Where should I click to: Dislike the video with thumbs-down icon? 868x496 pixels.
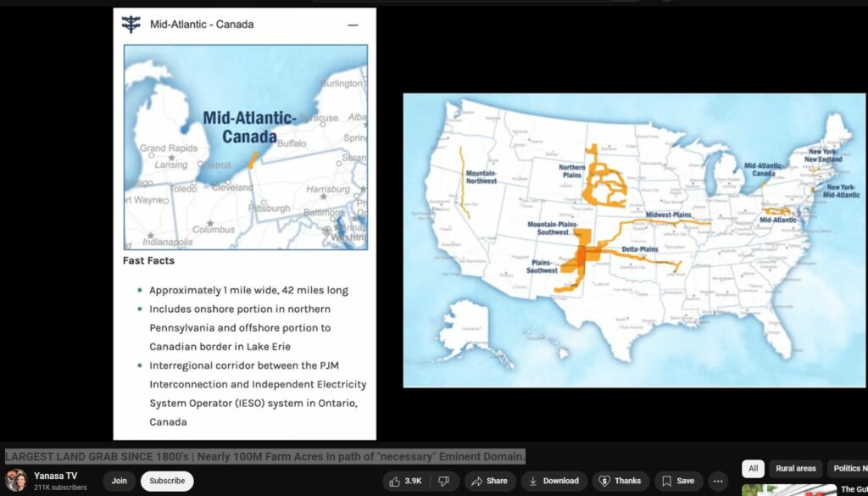click(444, 481)
